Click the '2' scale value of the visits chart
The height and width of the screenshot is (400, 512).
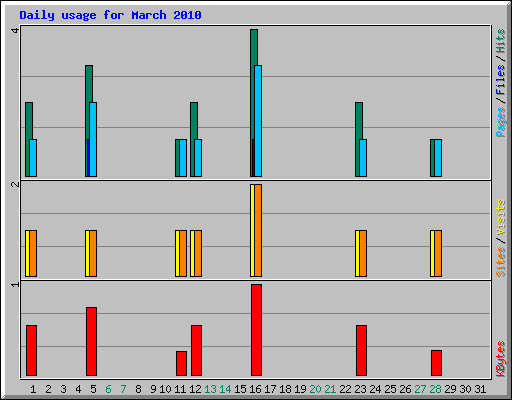click(15, 184)
